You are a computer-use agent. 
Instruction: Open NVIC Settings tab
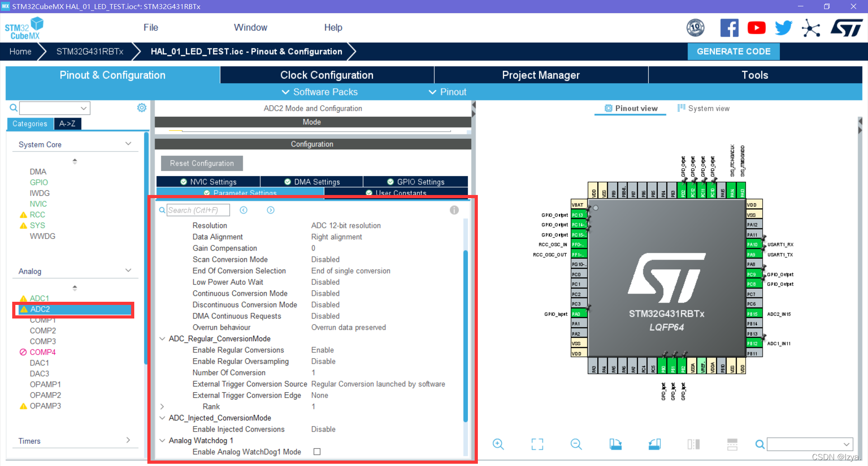(208, 182)
